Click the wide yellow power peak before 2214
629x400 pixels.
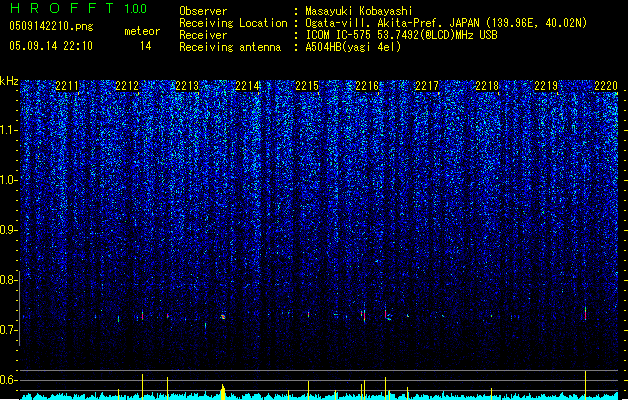[223, 392]
